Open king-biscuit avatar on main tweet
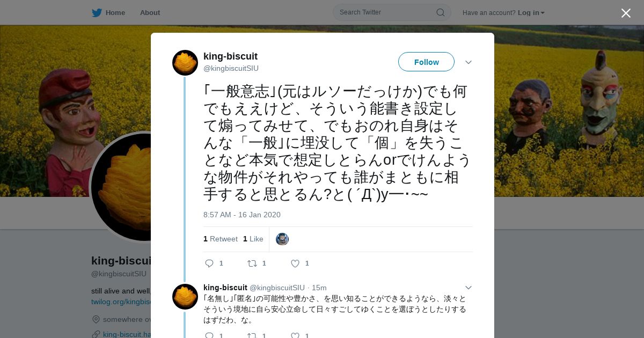Screen dimensions: 644x338 click(x=185, y=63)
